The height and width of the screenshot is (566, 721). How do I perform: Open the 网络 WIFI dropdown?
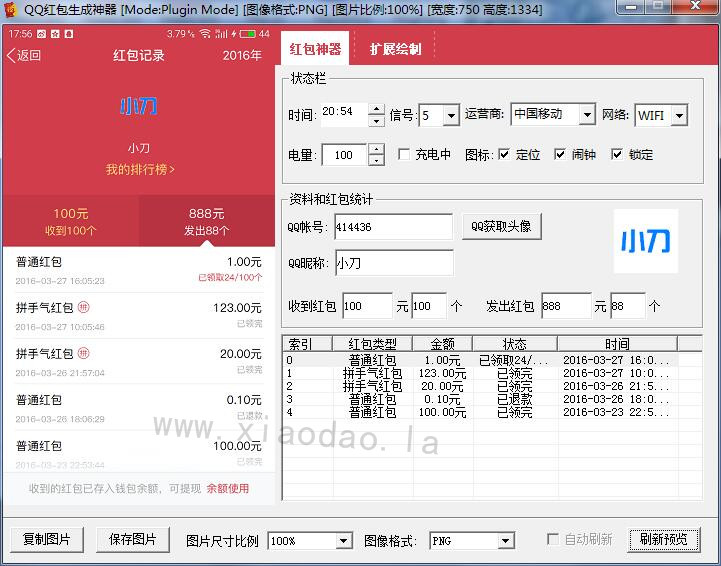679,115
